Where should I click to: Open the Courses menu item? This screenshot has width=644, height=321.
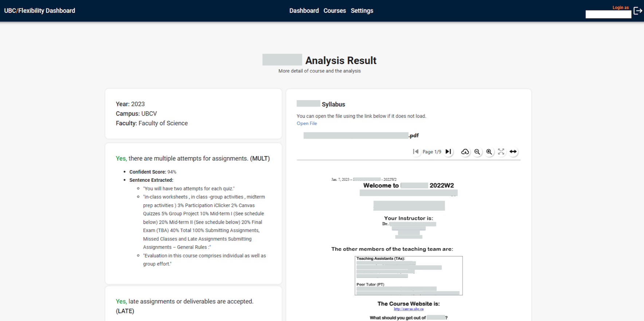[335, 11]
